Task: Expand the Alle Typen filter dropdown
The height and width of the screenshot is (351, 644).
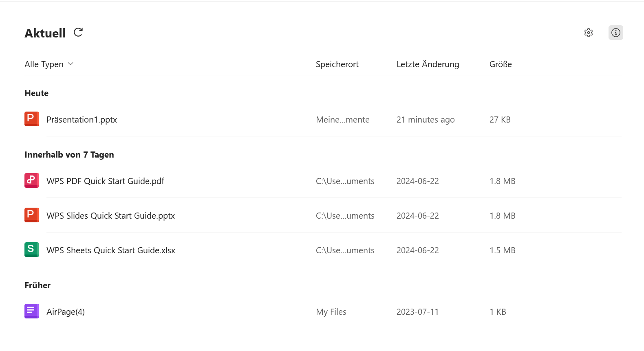Action: coord(44,64)
